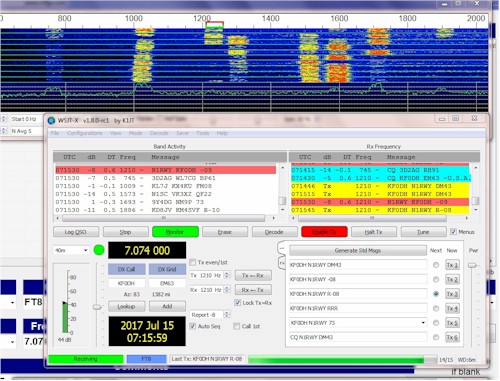The height and width of the screenshot is (381, 500).
Task: Select Band Activity row 9Y4DG NM9P 73
Action: click(x=166, y=202)
